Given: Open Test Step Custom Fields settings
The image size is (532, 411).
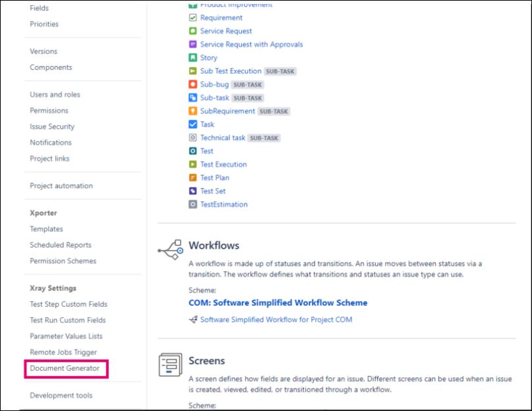Looking at the screenshot, I should (69, 304).
